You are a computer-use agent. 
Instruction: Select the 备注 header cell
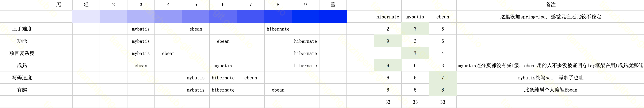pyautogui.click(x=550, y=5)
